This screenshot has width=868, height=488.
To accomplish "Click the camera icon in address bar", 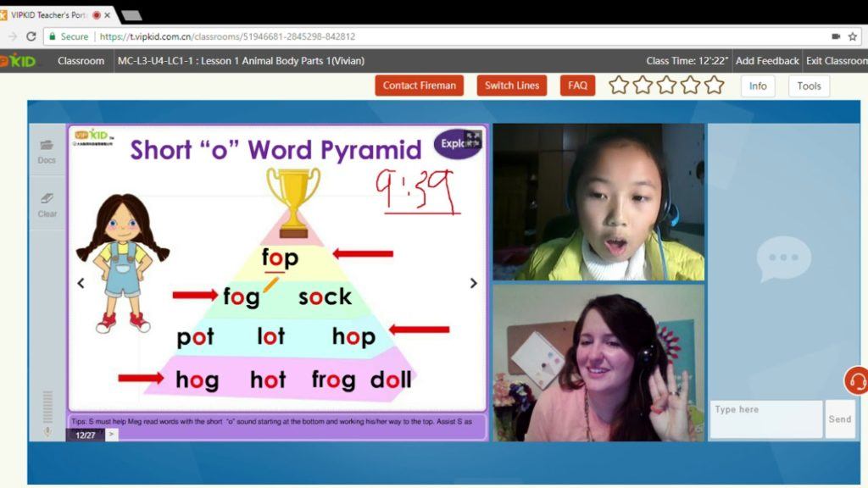I will (836, 36).
